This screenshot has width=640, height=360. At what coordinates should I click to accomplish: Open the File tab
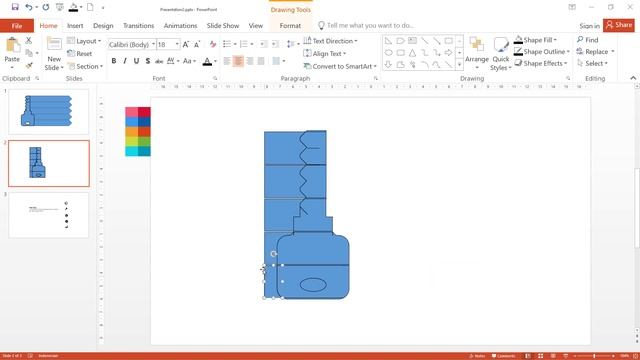click(x=17, y=26)
